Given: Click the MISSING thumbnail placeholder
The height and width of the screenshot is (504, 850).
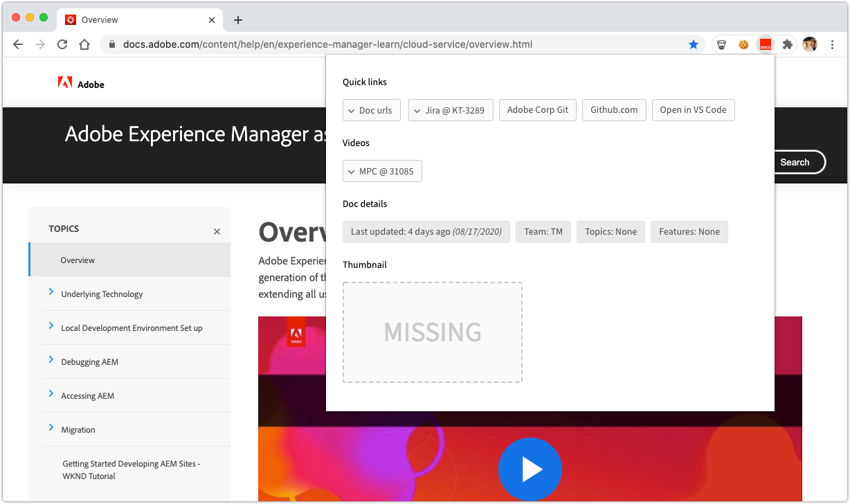Looking at the screenshot, I should pyautogui.click(x=432, y=332).
